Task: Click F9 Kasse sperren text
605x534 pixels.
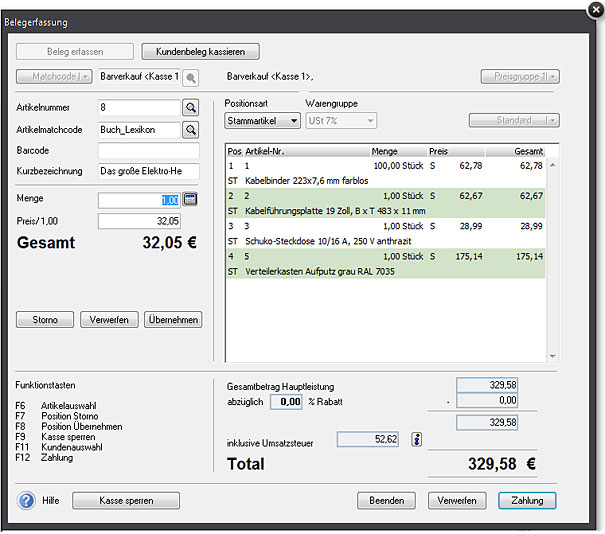Action: pyautogui.click(x=55, y=437)
